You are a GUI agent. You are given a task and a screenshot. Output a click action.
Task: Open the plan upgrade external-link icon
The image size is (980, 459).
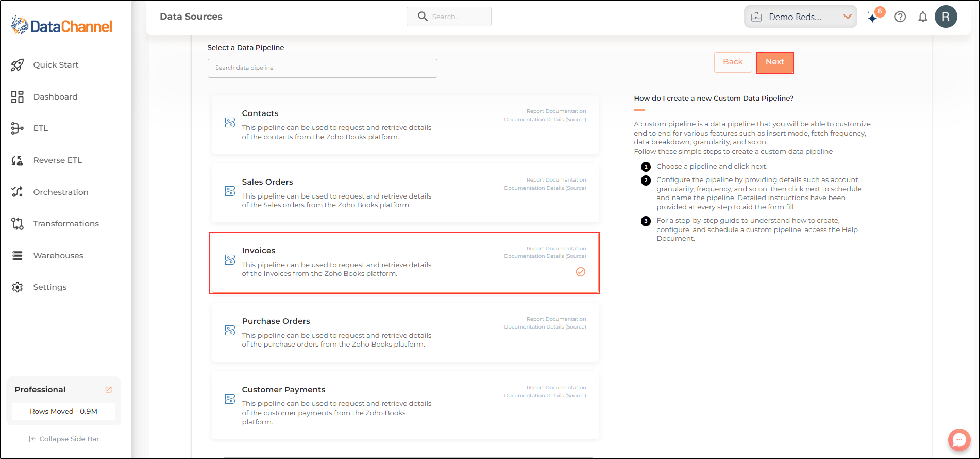tap(109, 390)
